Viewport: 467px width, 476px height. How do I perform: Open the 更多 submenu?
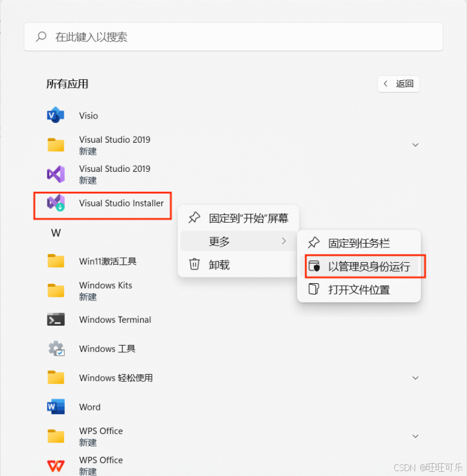pyautogui.click(x=238, y=241)
